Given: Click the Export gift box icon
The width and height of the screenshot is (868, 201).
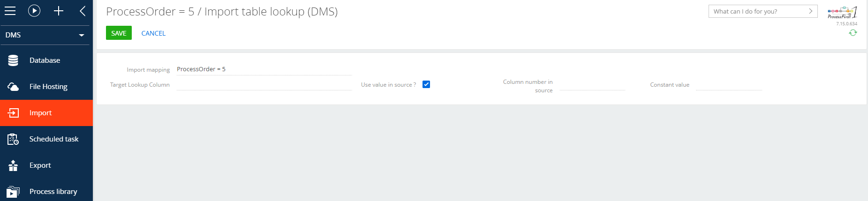Looking at the screenshot, I should [13, 165].
